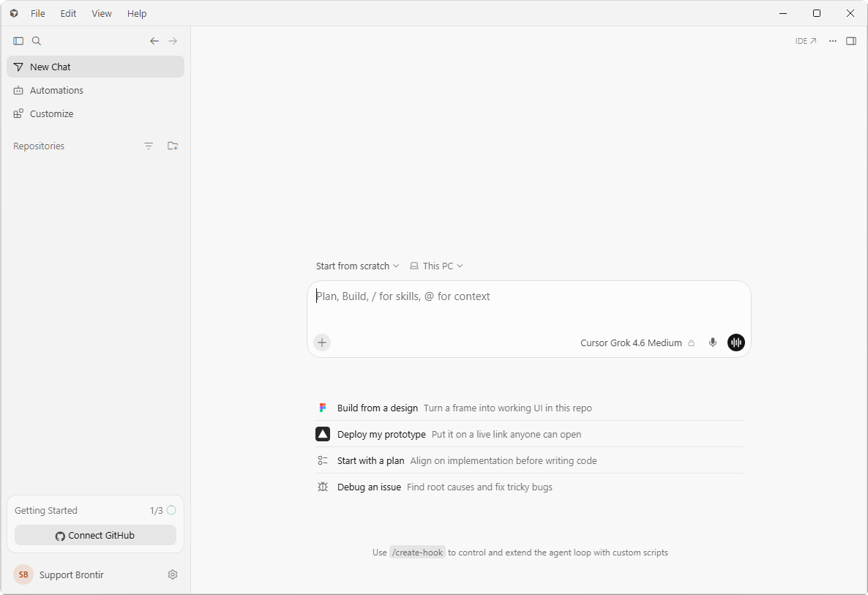Toggle the left sidebar panel icon
868x595 pixels.
click(18, 41)
